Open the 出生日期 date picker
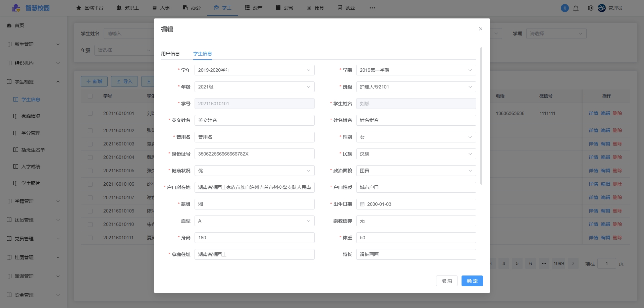Viewport: 644px width, 308px height. (x=416, y=204)
